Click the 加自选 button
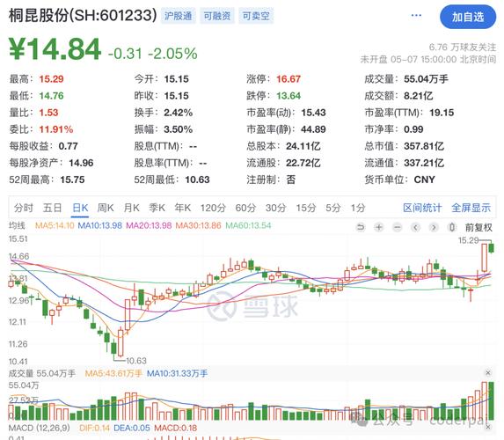504x440 pixels. tap(468, 17)
